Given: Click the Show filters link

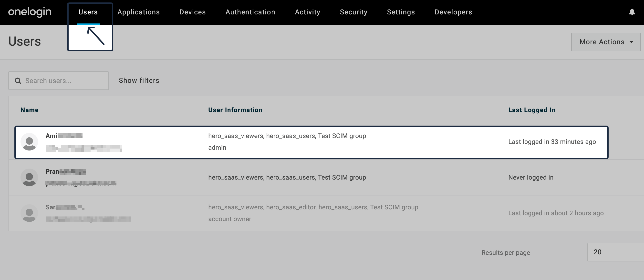Looking at the screenshot, I should 139,80.
